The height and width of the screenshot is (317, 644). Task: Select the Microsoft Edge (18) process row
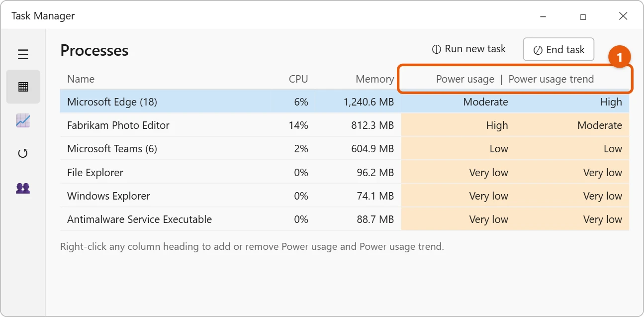(345, 102)
